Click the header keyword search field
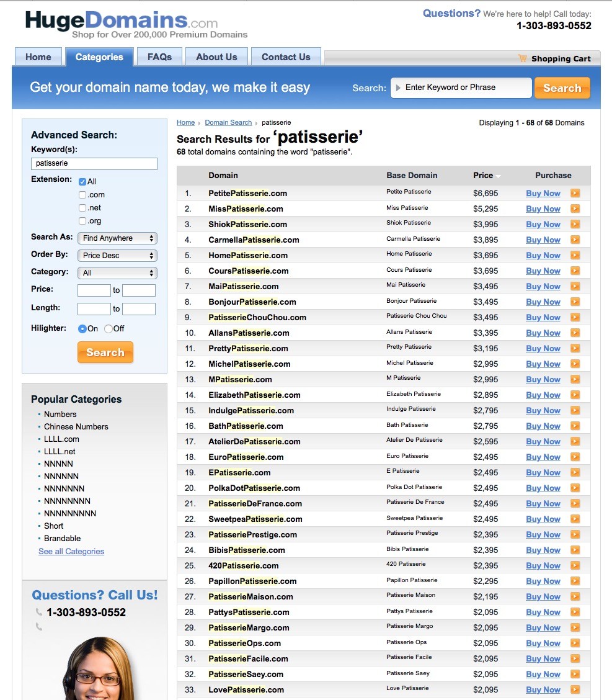 point(461,87)
